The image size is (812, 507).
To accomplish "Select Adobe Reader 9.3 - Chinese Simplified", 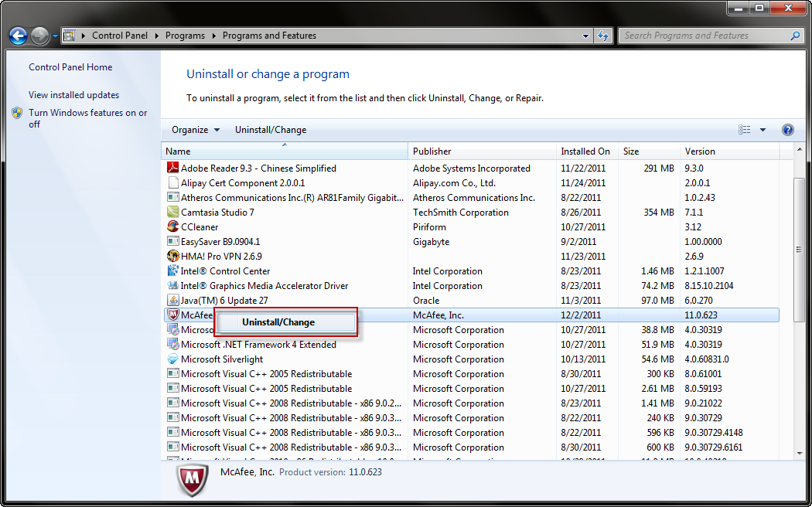I will 258,168.
